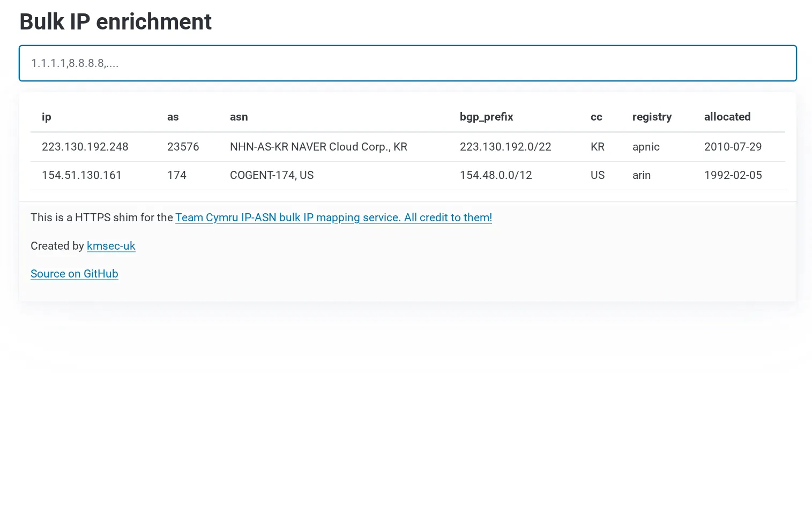Visit the kmsec-uk profile link
The width and height of the screenshot is (812, 525).
[111, 246]
